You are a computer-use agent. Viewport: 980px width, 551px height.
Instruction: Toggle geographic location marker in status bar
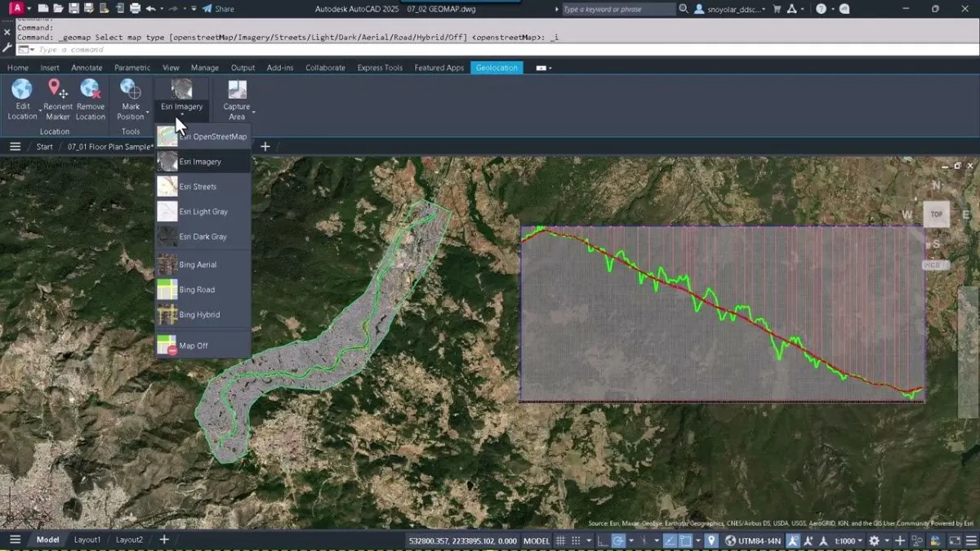point(710,540)
